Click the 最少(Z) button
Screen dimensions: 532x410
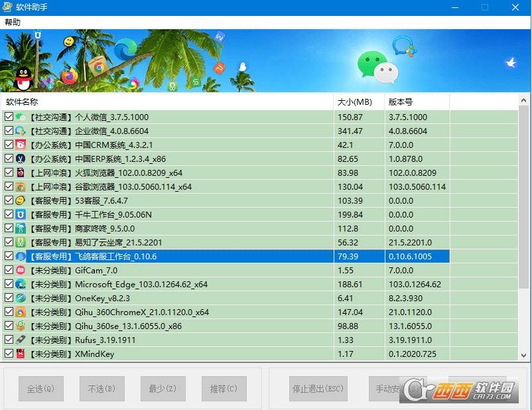point(163,389)
